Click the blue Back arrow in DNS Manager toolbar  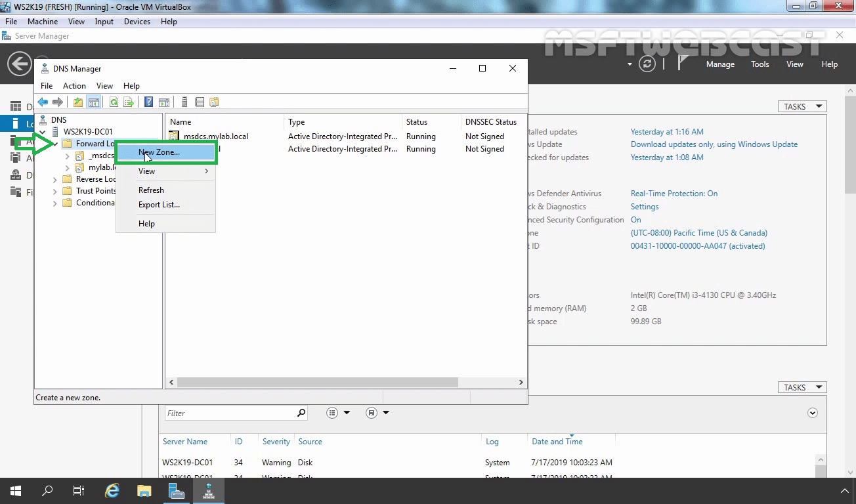coord(43,102)
